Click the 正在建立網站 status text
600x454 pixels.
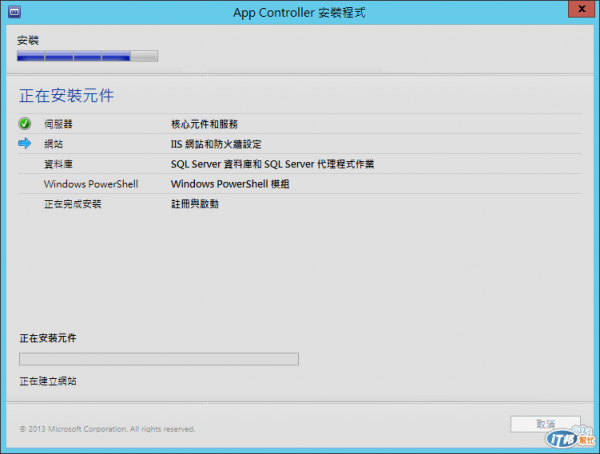[48, 381]
